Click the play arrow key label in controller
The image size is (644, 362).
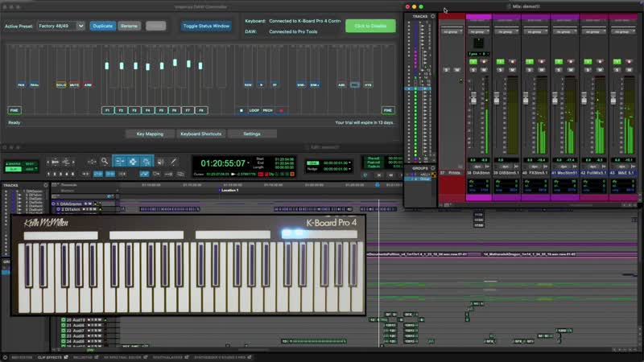point(261,85)
